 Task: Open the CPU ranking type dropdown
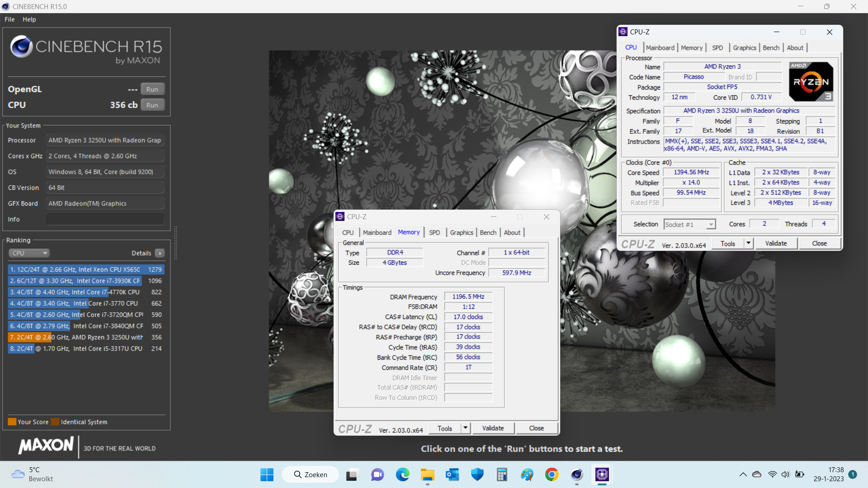29,253
